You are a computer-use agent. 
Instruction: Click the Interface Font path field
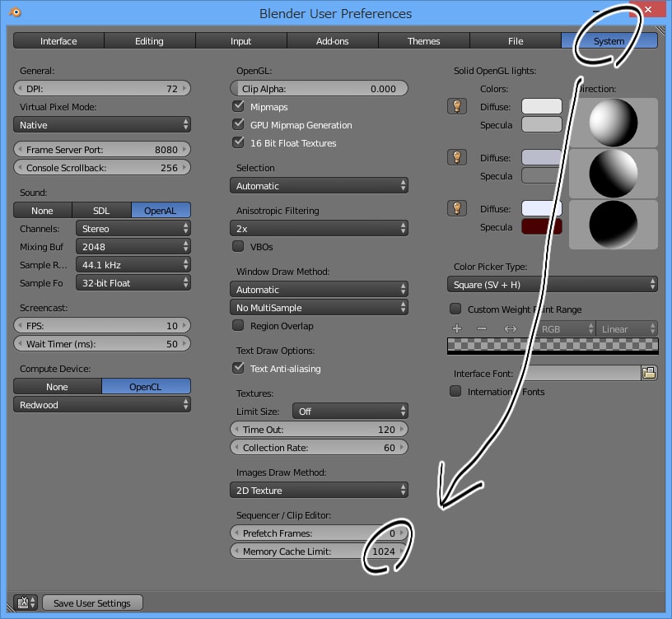point(581,373)
